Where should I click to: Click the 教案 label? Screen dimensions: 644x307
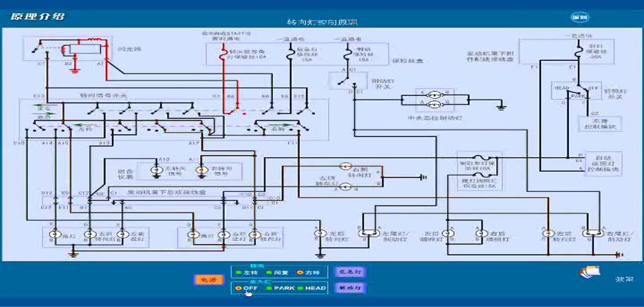tap(624, 279)
